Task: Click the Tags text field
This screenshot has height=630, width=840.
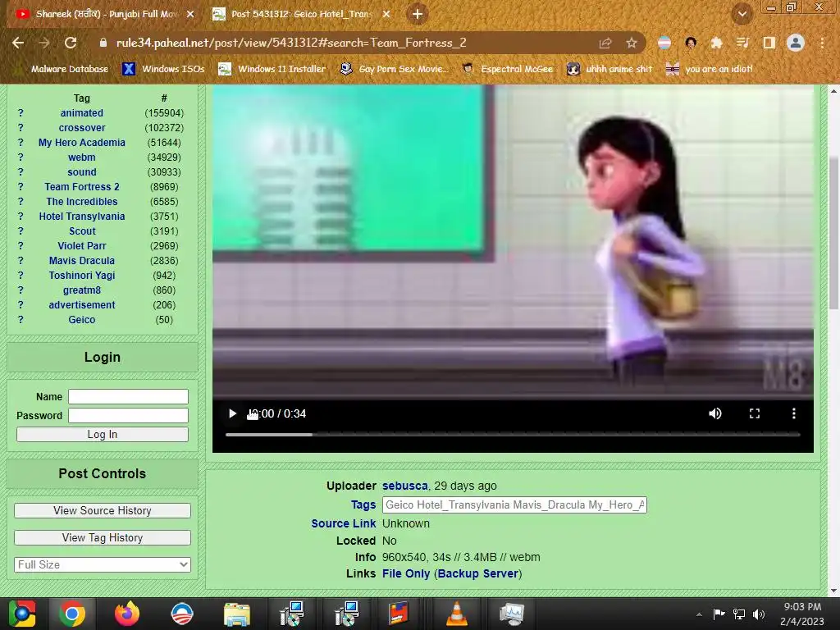Action: 514,504
